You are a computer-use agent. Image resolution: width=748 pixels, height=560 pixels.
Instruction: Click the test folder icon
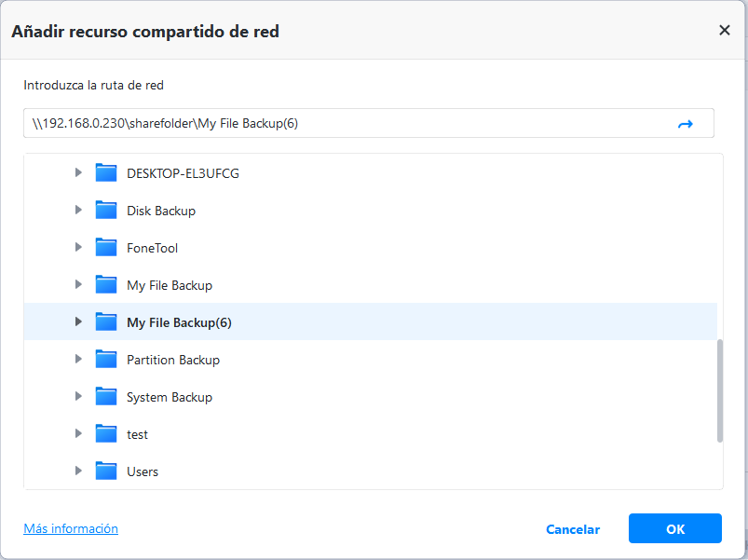[x=106, y=434]
